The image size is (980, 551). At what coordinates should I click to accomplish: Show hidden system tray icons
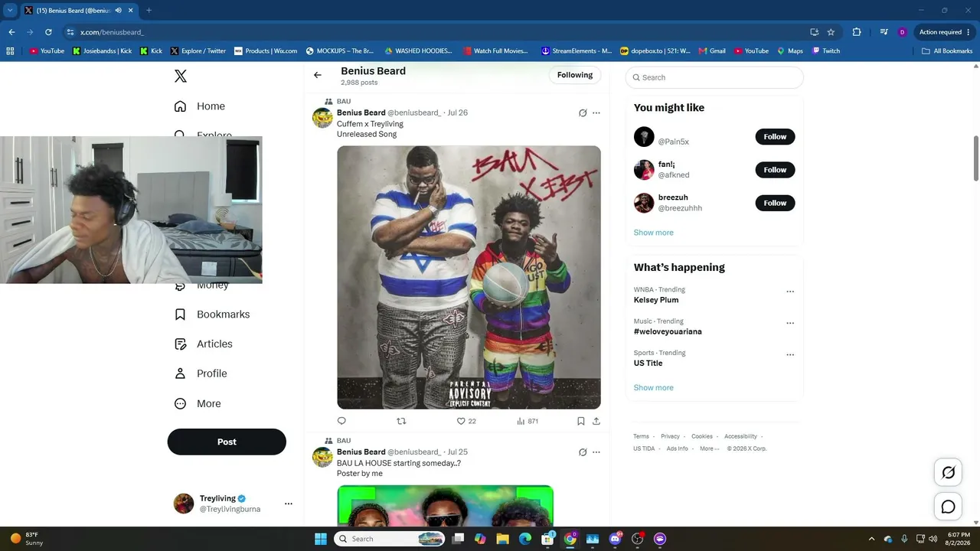pos(871,539)
